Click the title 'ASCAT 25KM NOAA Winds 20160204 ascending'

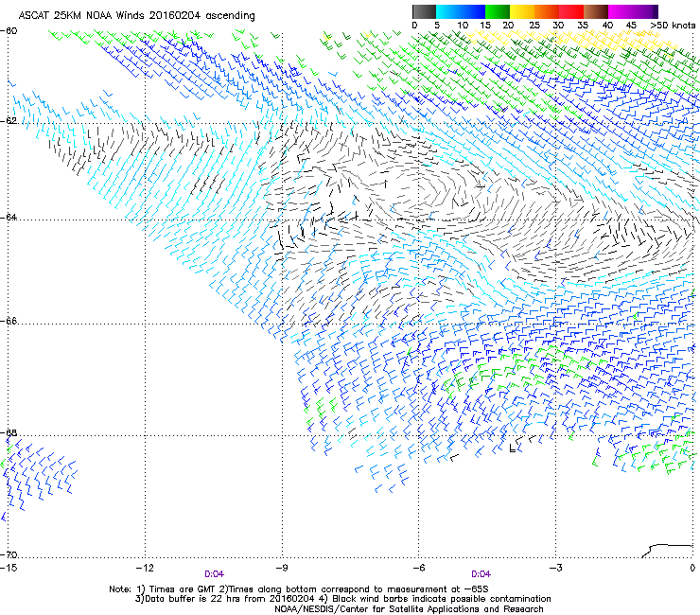pos(136,16)
